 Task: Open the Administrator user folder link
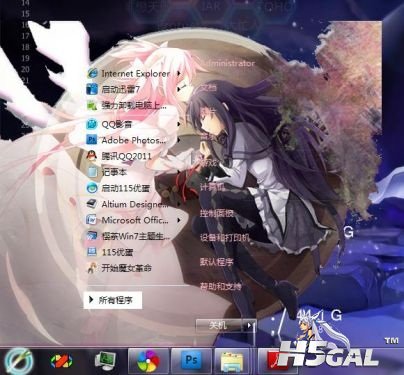coord(227,63)
